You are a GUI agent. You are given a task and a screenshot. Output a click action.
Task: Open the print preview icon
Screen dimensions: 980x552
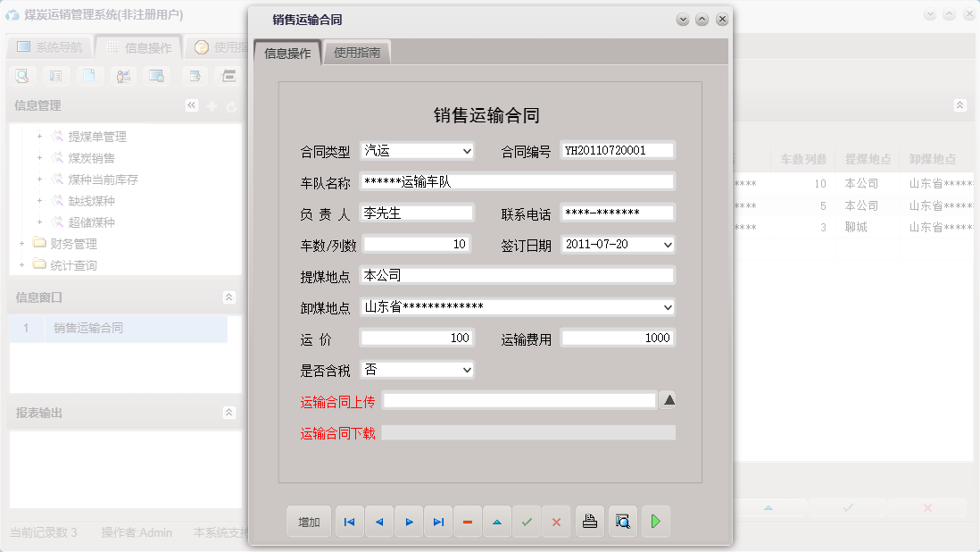[623, 521]
